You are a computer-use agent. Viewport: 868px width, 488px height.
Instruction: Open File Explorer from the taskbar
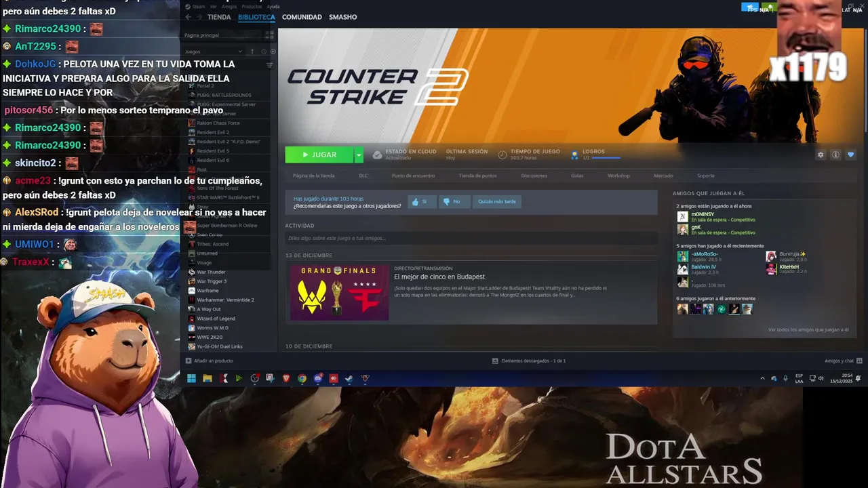pyautogui.click(x=208, y=379)
